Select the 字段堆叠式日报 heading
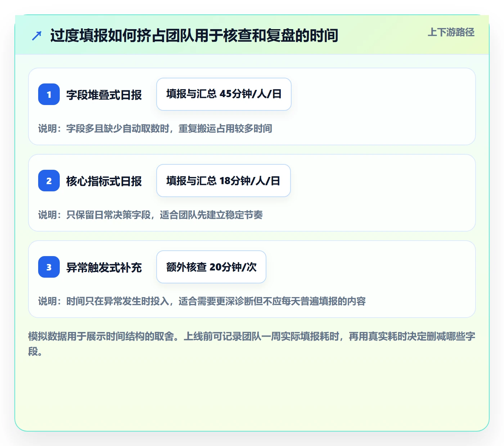Image resolution: width=504 pixels, height=446 pixels. pyautogui.click(x=104, y=95)
